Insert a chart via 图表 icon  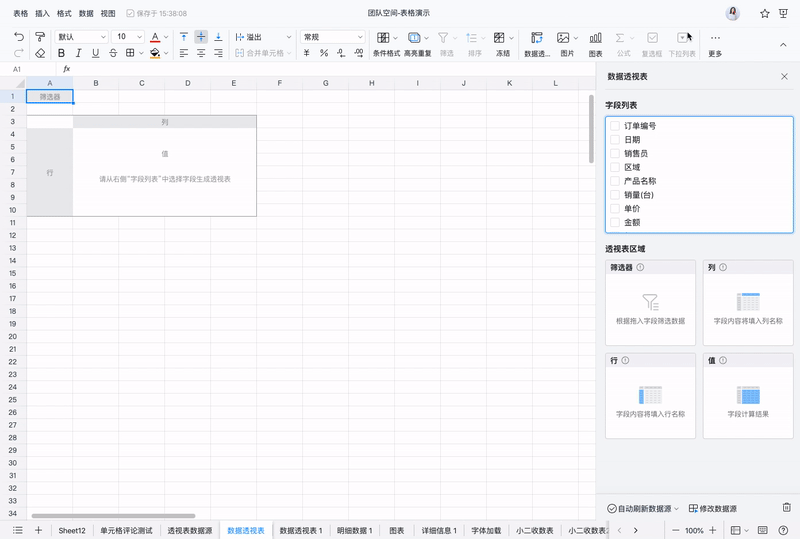(x=595, y=43)
